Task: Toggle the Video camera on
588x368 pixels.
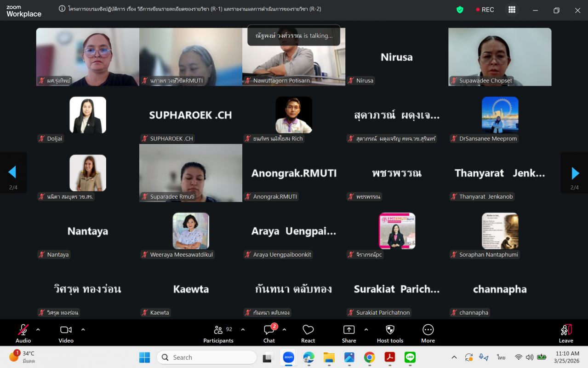Action: click(x=66, y=333)
